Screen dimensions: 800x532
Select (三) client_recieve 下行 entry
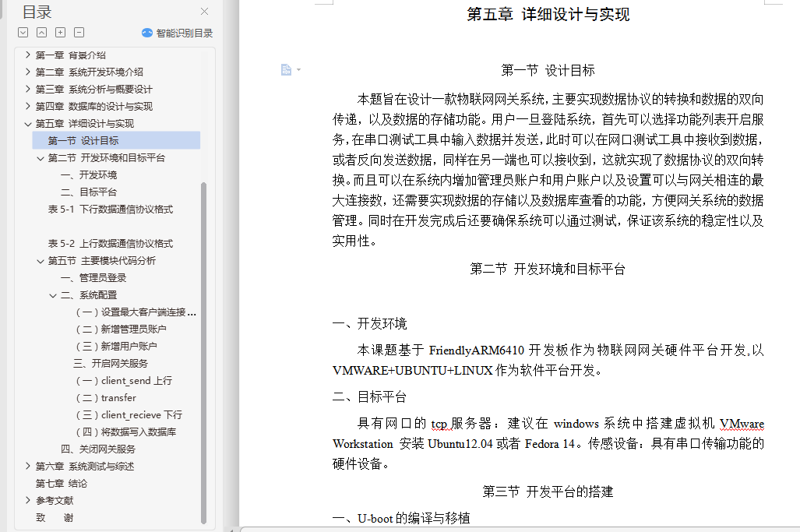click(129, 414)
